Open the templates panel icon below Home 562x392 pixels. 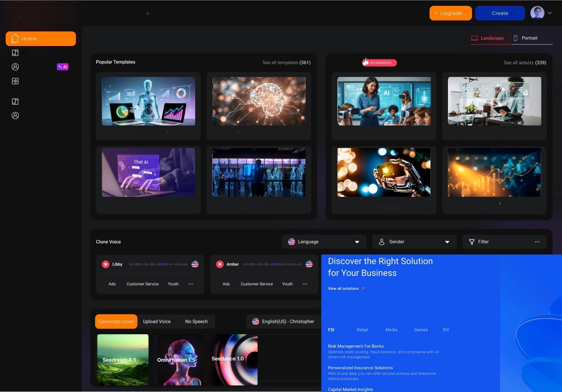pos(15,52)
